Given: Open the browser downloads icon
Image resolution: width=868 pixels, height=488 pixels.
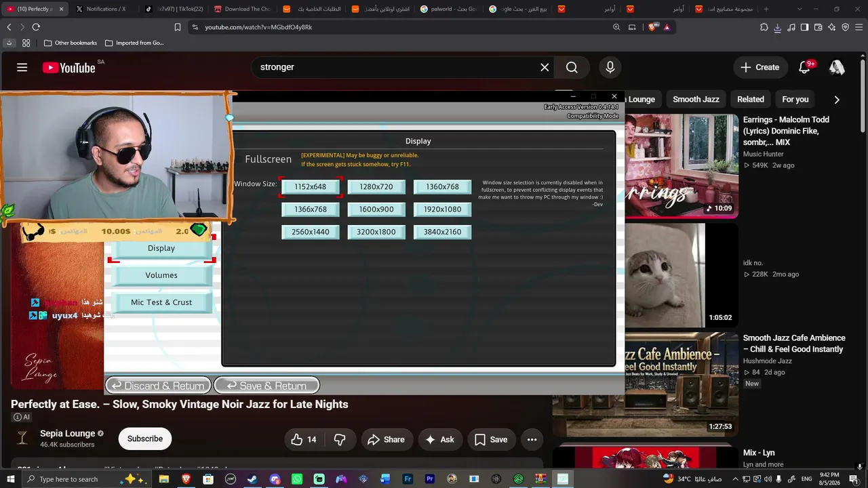Looking at the screenshot, I should coord(778,27).
